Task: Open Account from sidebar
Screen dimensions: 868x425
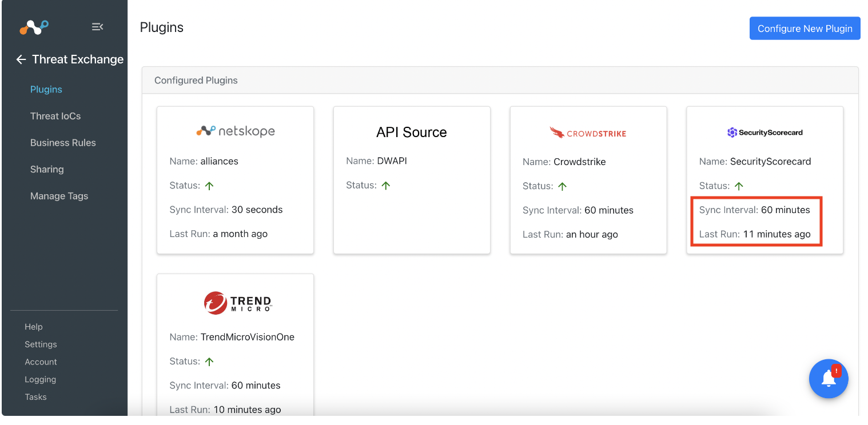Action: pos(41,362)
